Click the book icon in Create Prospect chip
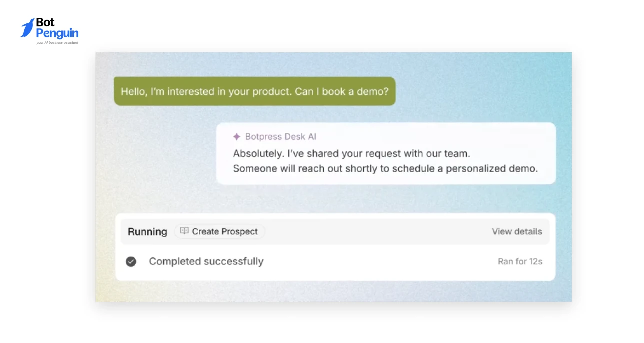The image size is (644, 343). pos(184,231)
